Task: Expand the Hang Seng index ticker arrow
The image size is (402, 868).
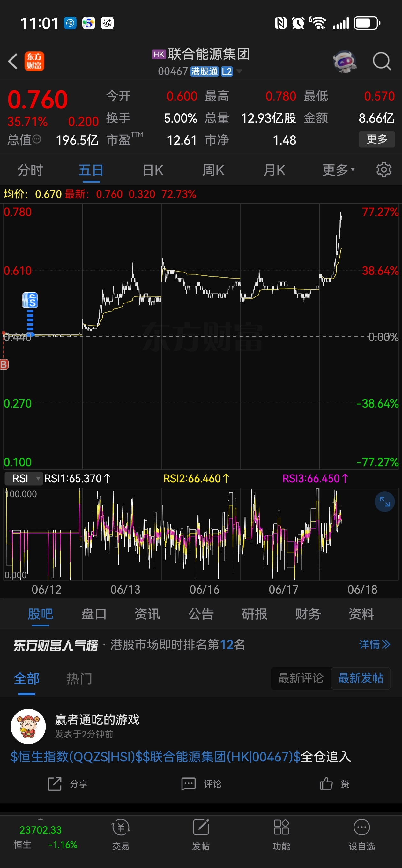Action: pos(41,819)
